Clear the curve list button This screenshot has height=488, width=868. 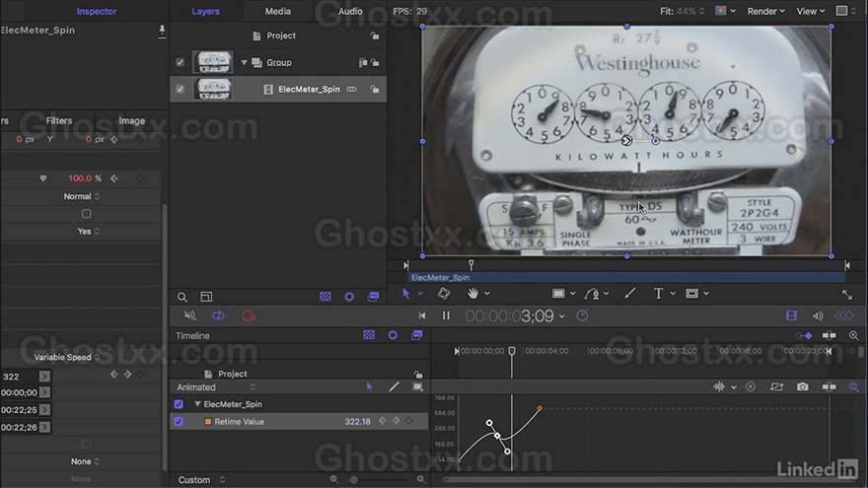(750, 386)
